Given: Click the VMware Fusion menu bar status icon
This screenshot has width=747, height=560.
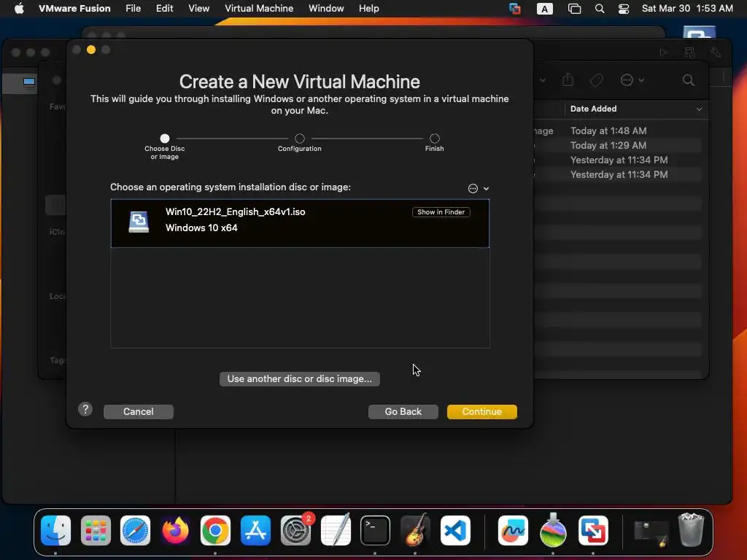Looking at the screenshot, I should 515,9.
